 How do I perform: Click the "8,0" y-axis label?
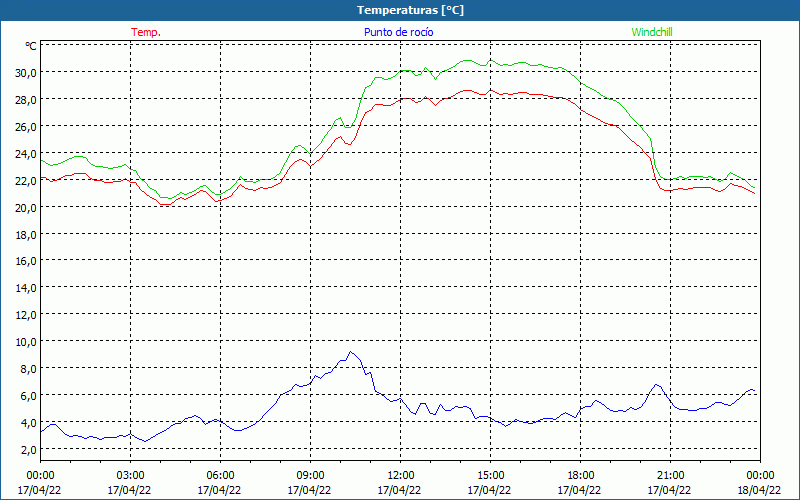[28, 369]
